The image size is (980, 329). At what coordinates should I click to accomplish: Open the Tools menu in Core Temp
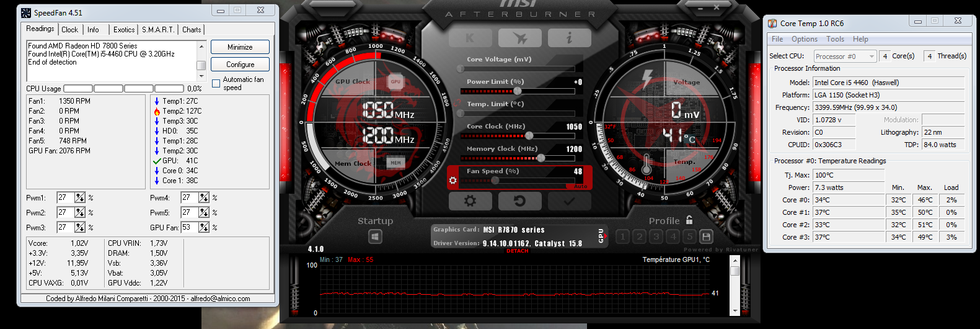coord(835,39)
